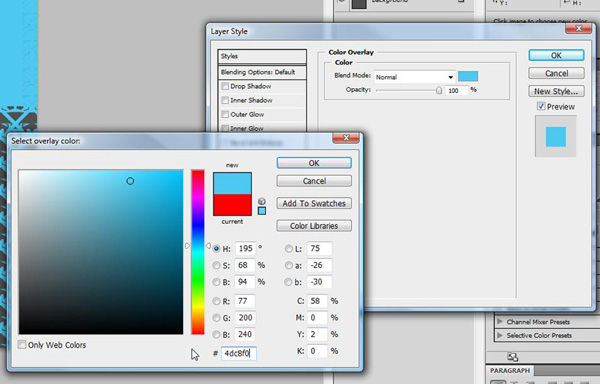Click the Opacity slider handle

click(439, 90)
